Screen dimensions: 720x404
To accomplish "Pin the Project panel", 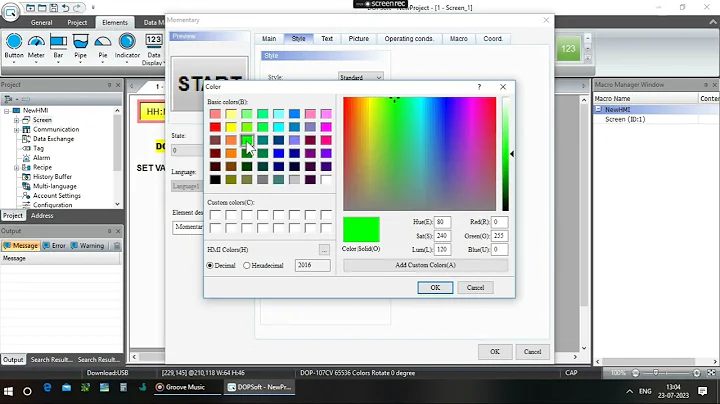I will [x=109, y=85].
